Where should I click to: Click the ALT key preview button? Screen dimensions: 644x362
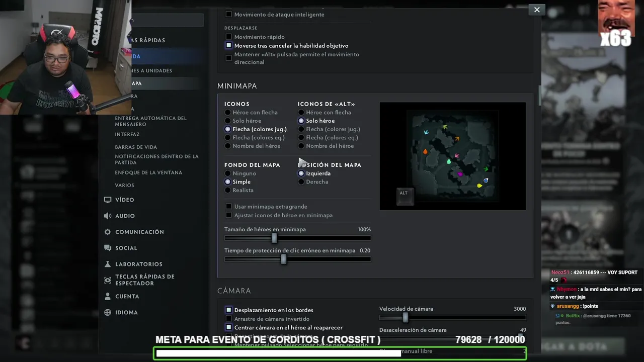pyautogui.click(x=405, y=196)
